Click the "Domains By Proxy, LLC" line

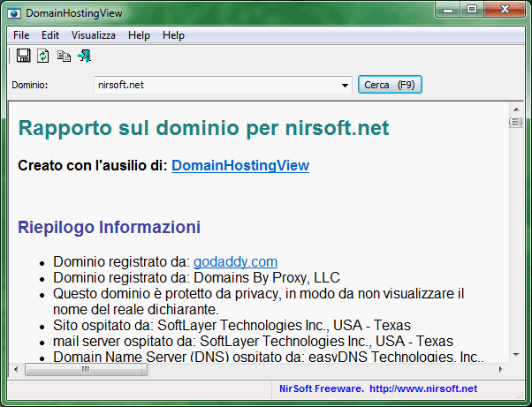click(196, 277)
